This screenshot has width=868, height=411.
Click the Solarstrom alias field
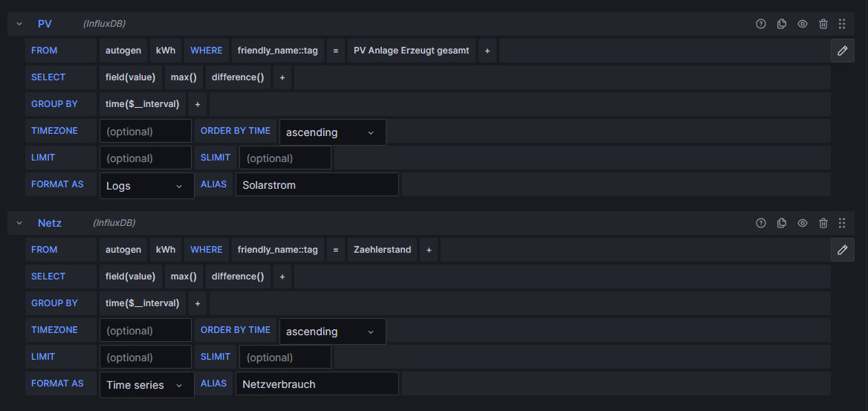317,185
